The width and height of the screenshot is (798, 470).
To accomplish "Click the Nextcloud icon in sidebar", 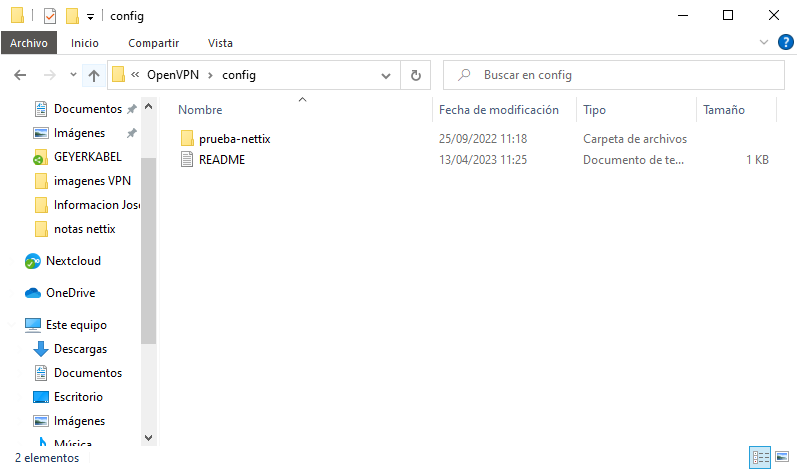I will (x=33, y=261).
